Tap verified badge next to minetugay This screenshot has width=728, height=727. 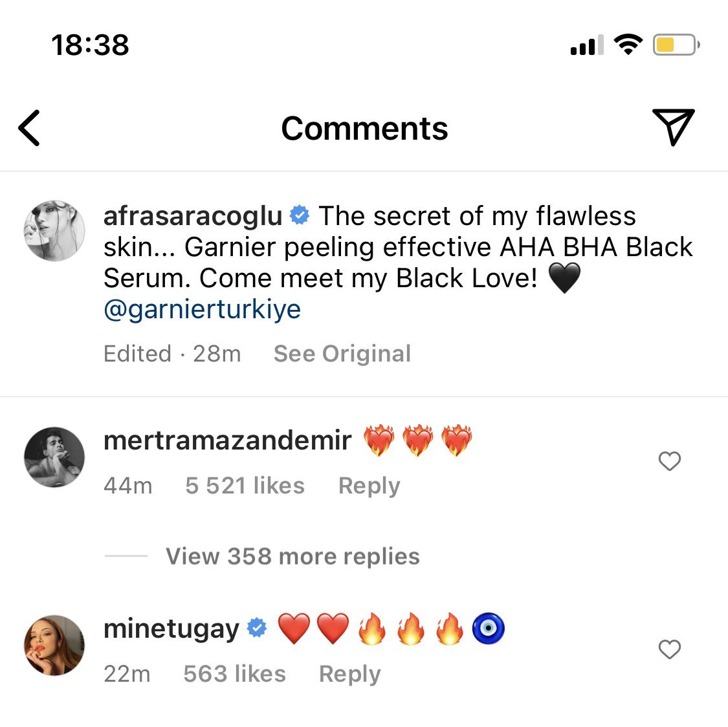(257, 628)
